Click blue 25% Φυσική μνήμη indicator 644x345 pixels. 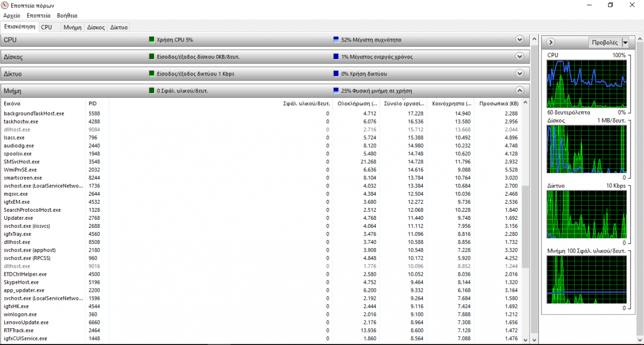[x=336, y=91]
